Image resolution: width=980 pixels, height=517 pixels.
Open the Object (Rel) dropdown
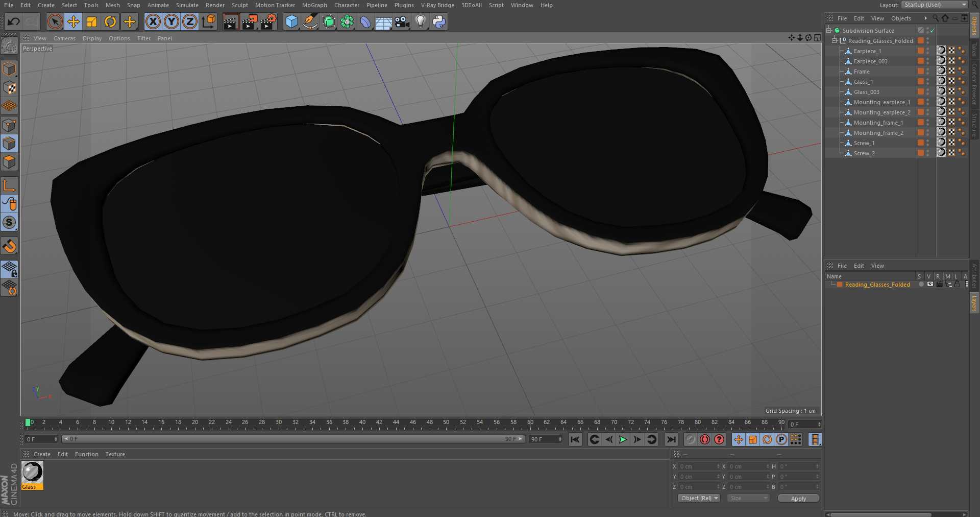pyautogui.click(x=699, y=498)
